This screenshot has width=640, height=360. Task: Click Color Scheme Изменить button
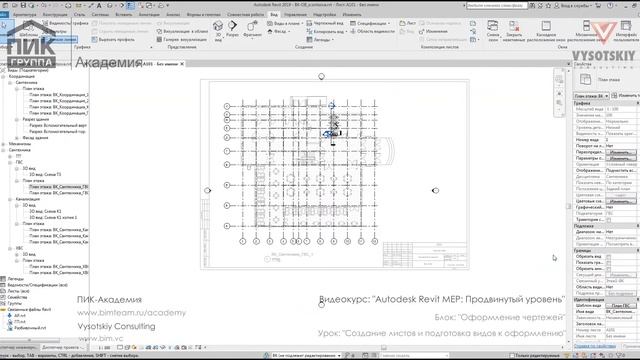620,201
